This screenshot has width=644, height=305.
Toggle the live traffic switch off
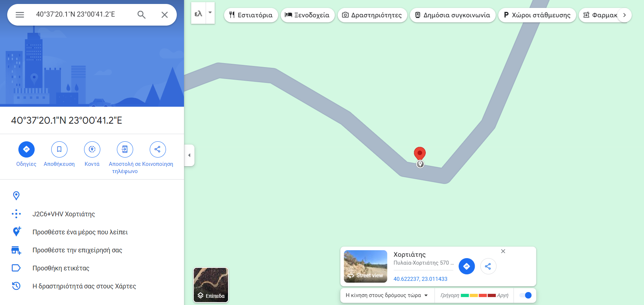tap(525, 295)
